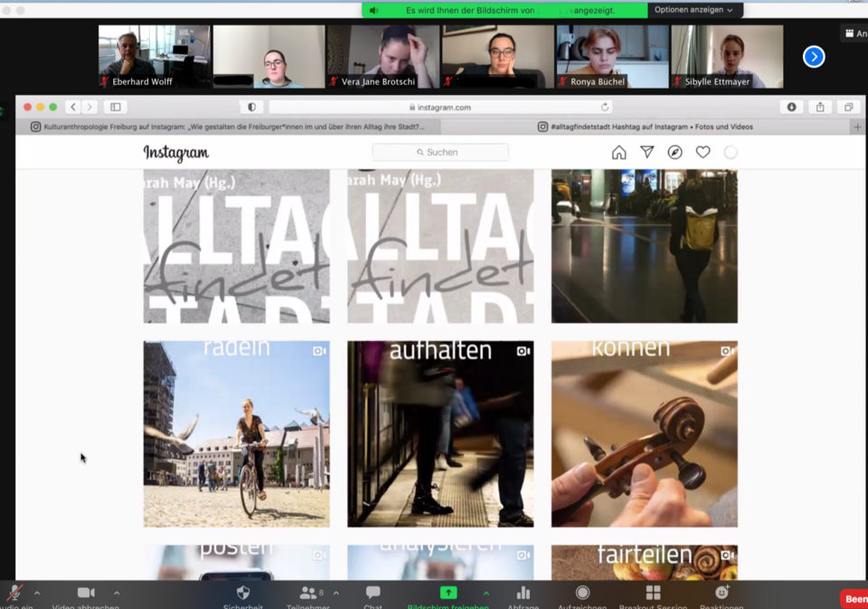Open Instagram explore compass icon
Viewport: 868px width, 609px height.
coord(675,152)
